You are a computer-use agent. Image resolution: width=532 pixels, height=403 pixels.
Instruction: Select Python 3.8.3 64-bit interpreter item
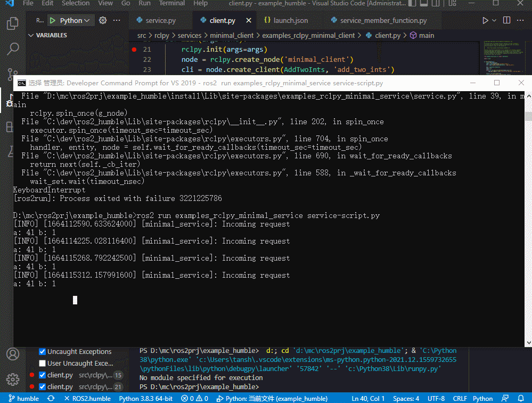tap(146, 398)
